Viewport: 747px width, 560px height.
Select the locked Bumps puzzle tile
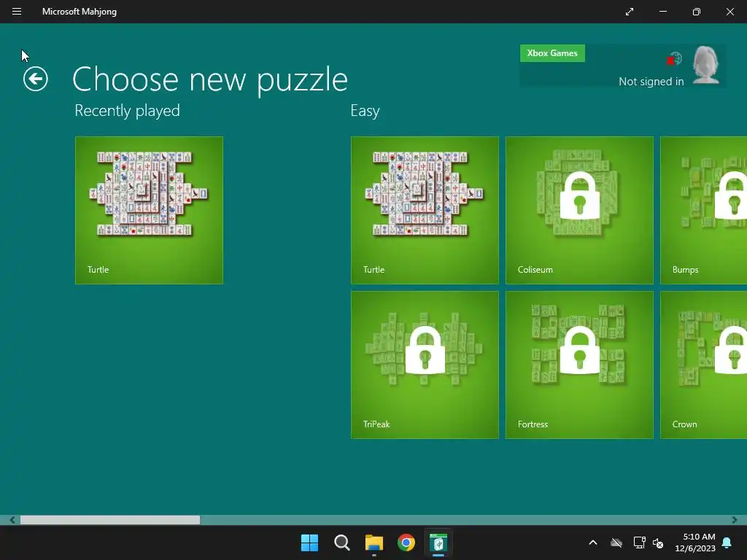coord(704,211)
